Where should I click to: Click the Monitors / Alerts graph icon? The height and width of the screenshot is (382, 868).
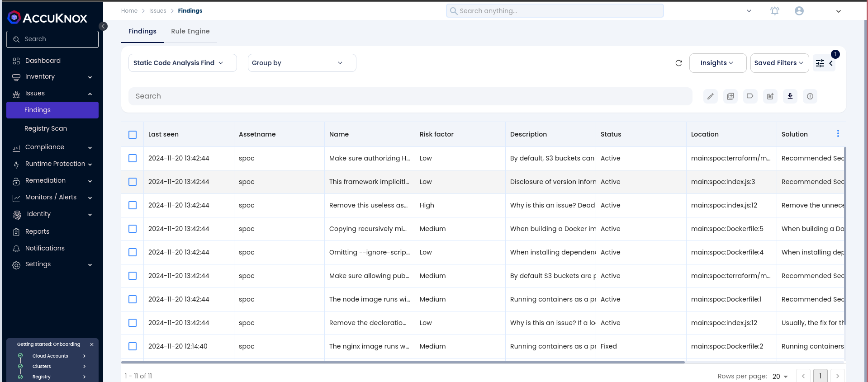pyautogui.click(x=16, y=198)
